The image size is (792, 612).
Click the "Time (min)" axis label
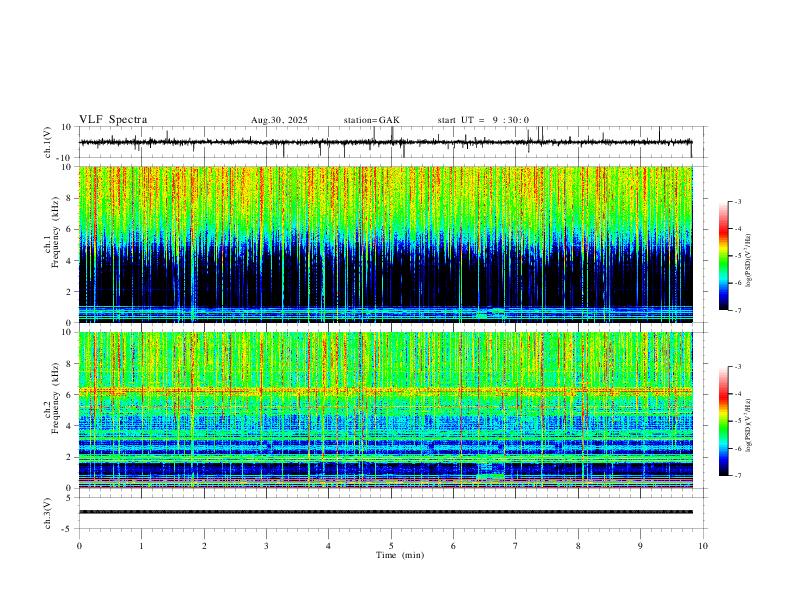point(400,555)
